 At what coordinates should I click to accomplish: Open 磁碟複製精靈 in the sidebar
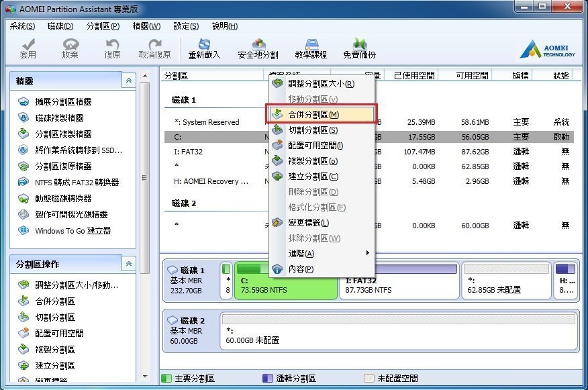pos(50,117)
